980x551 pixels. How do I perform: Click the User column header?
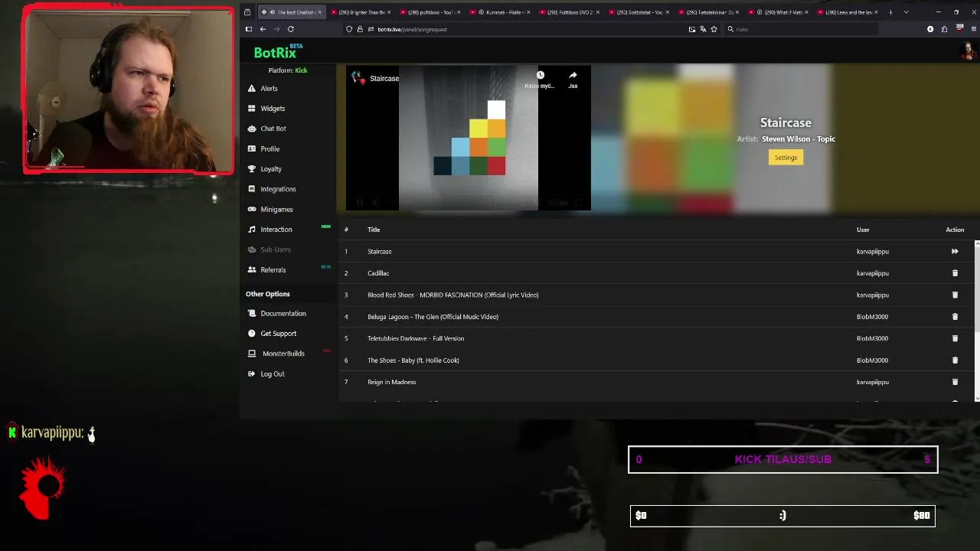(x=863, y=230)
